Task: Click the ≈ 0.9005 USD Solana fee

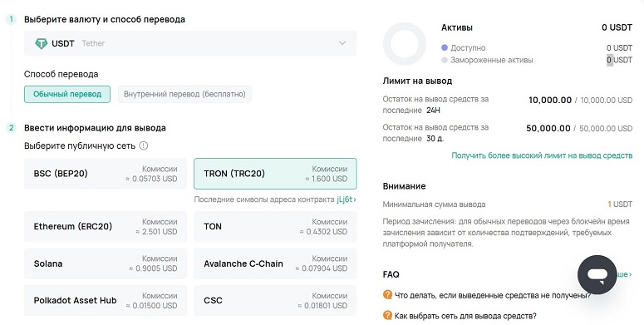Action: point(153,268)
